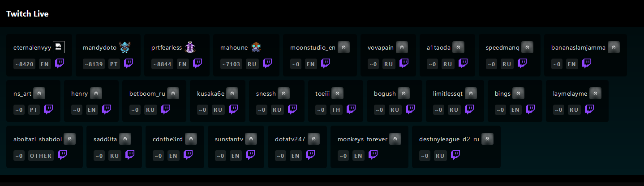This screenshot has width=644, height=186.
Task: Click moonstudio_en's placeholder avatar
Action: [343, 47]
